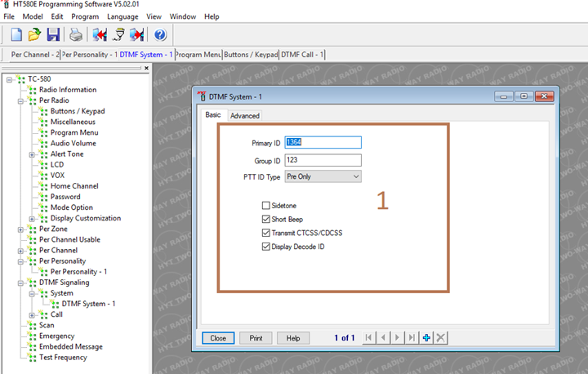
Task: Click the Close button in dialog
Action: [218, 338]
